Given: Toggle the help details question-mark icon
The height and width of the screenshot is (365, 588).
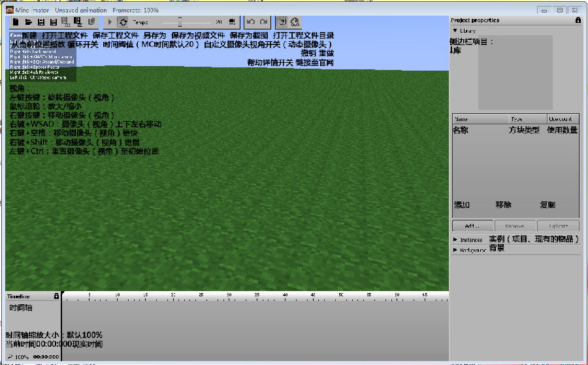Looking at the screenshot, I should [282, 22].
